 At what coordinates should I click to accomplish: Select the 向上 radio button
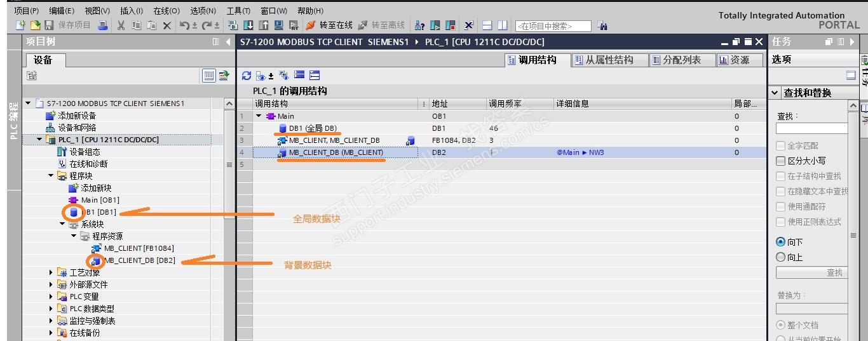click(781, 257)
